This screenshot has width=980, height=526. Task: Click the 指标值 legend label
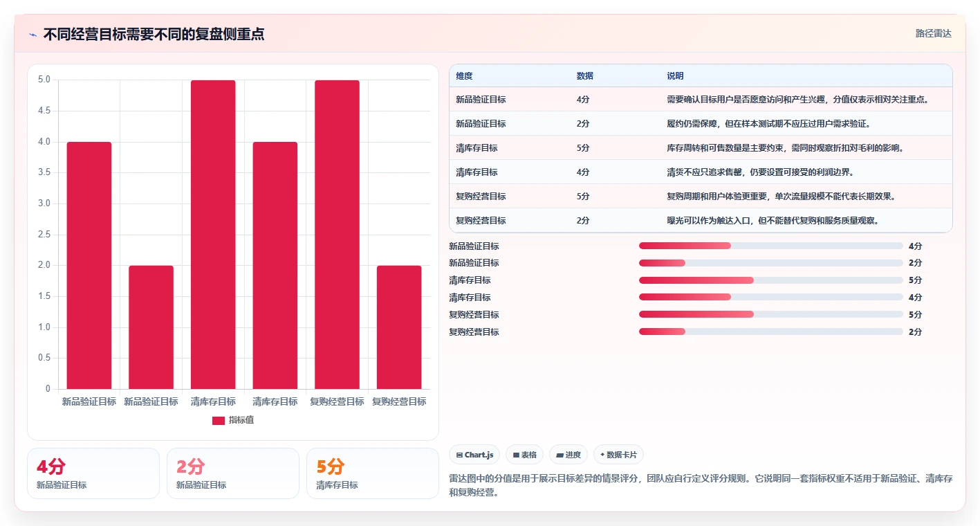click(241, 421)
